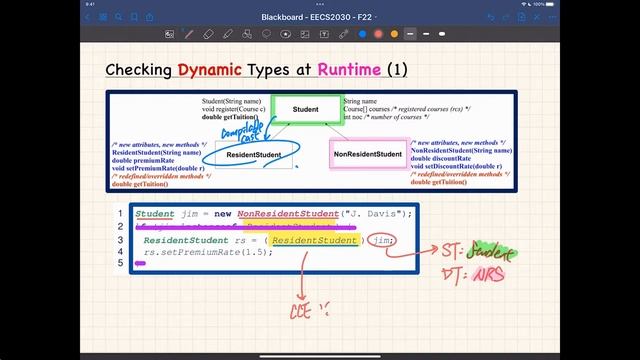Screen dimensions: 640x360
Task: Pick the thick stroke width
Action: point(442,34)
